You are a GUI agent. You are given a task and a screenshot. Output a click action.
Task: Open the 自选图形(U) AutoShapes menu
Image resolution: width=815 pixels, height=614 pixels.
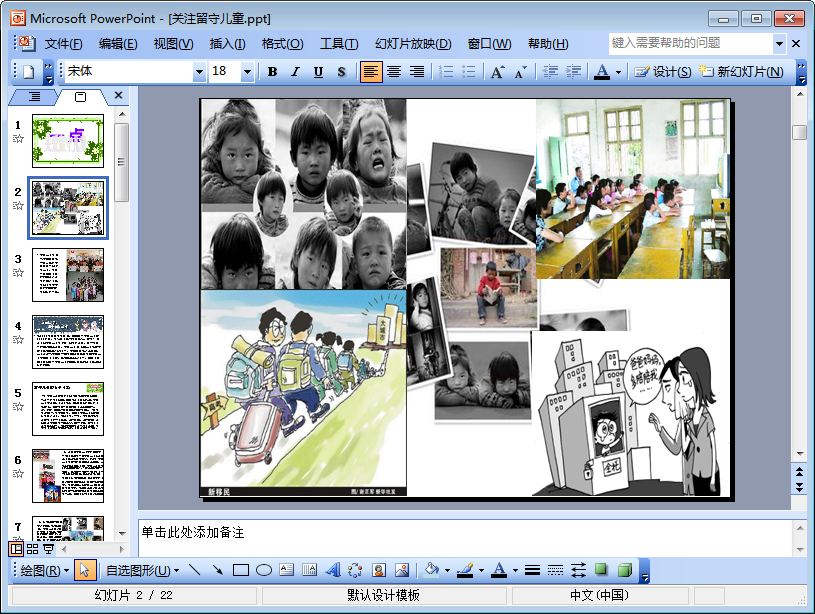point(142,570)
